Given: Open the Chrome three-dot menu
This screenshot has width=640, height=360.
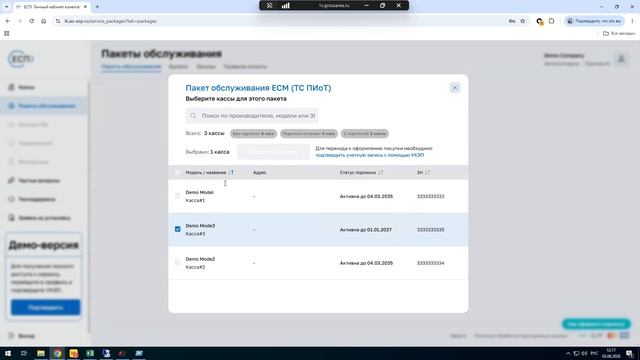Looking at the screenshot, I should (633, 21).
